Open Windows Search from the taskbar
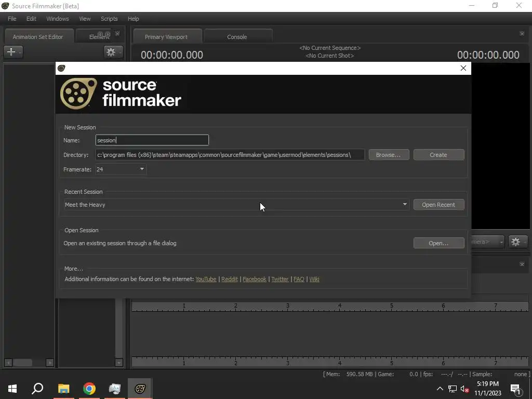The height and width of the screenshot is (399, 532). pyautogui.click(x=37, y=389)
